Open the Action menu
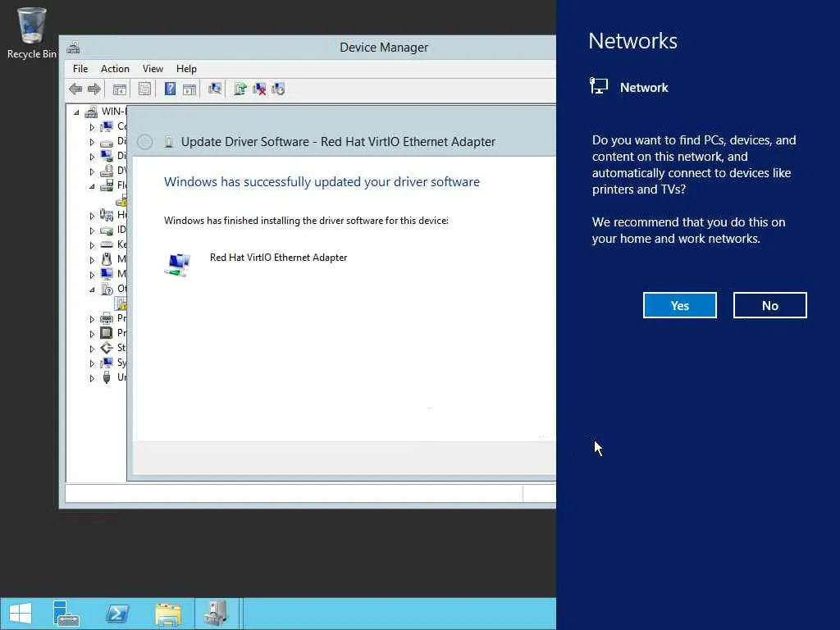 tap(115, 69)
